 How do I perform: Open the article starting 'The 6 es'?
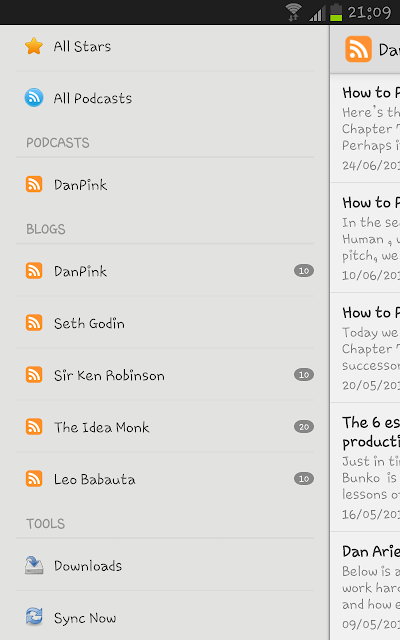click(x=365, y=467)
